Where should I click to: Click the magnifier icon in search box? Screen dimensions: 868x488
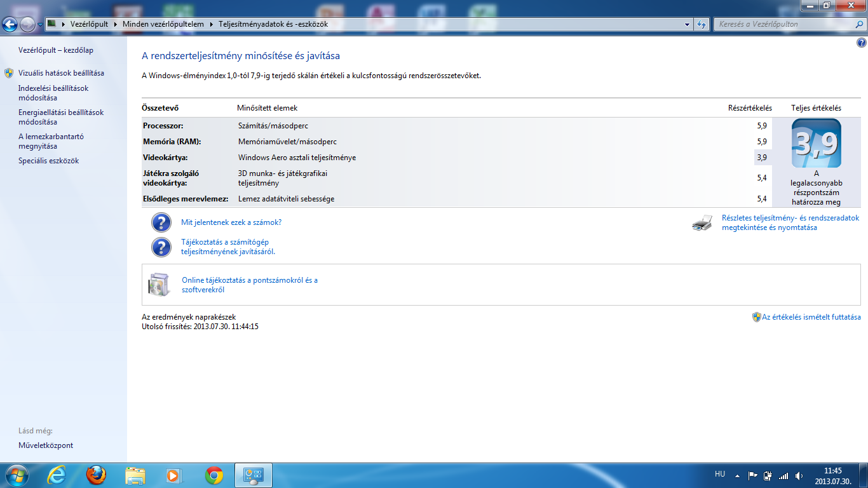click(x=858, y=24)
